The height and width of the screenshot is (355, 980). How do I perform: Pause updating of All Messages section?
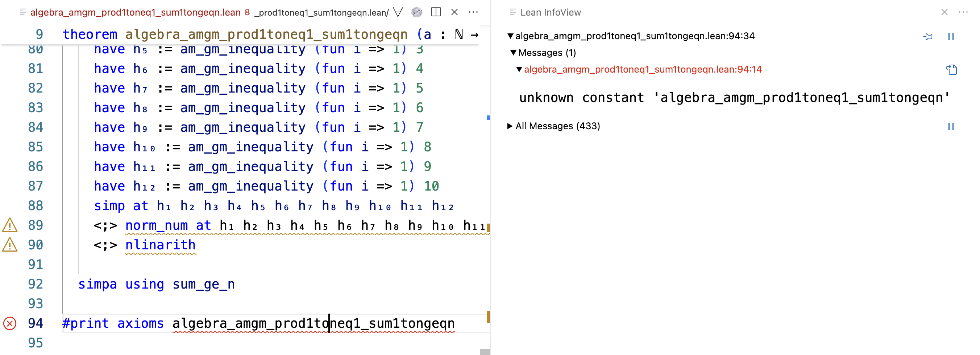951,126
